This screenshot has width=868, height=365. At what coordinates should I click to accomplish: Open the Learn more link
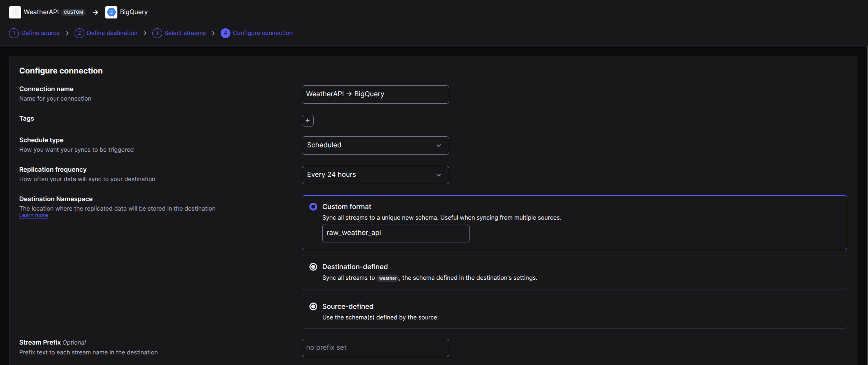(34, 215)
